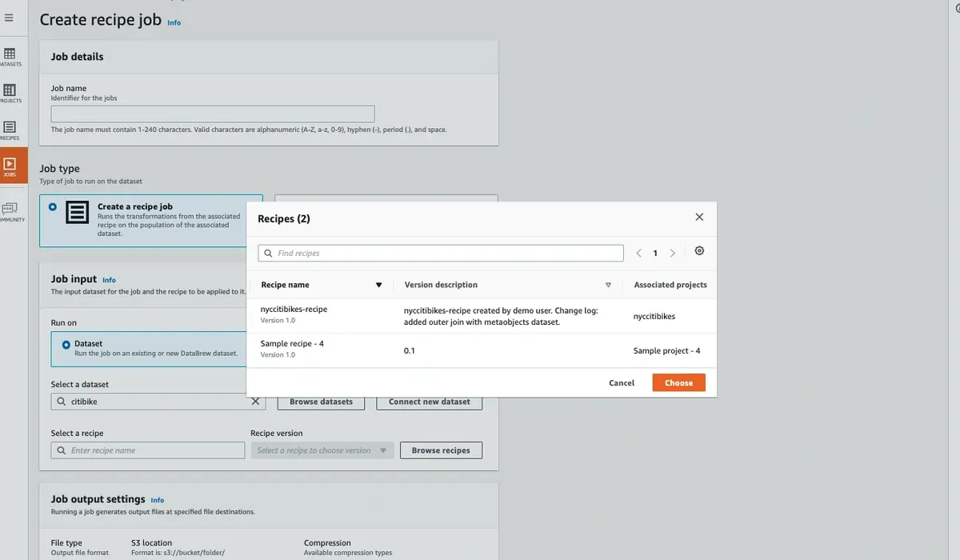Viewport: 960px width, 560px height.
Task: Select the Sample recipe - 4 row
Action: pos(482,350)
